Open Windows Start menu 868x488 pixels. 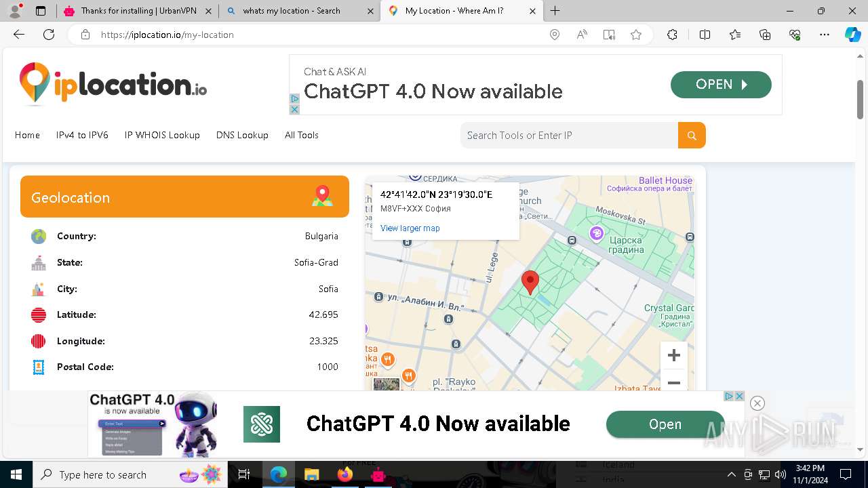pyautogui.click(x=16, y=474)
